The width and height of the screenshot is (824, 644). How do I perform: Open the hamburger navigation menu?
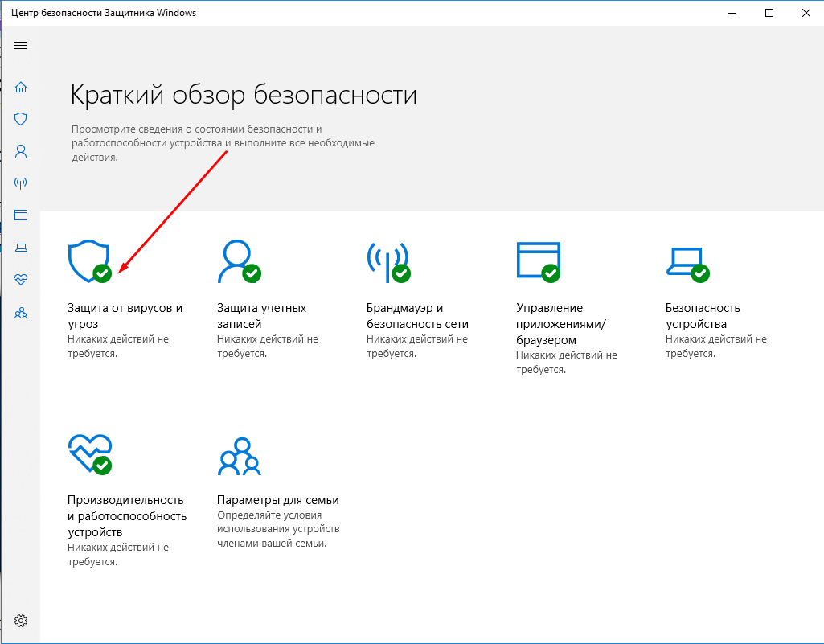(20, 45)
